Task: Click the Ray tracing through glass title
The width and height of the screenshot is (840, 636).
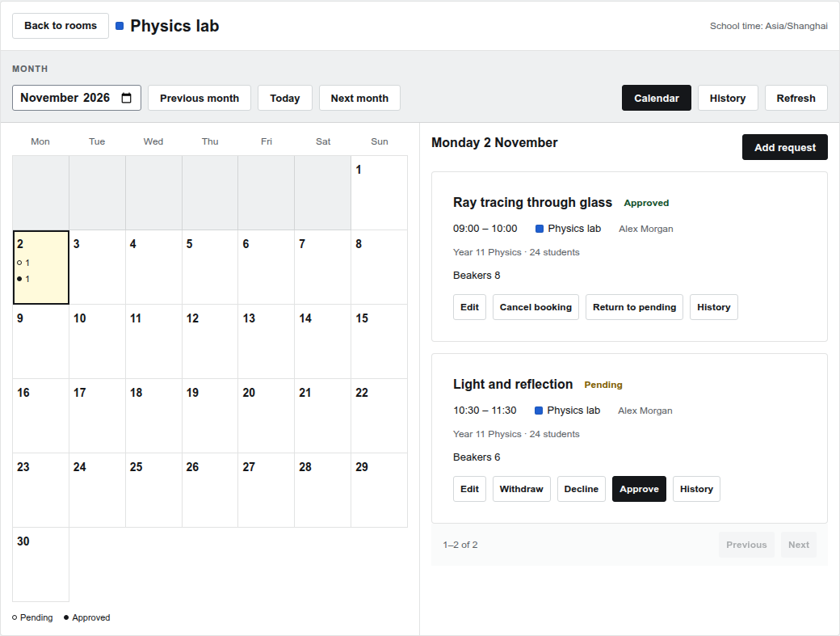Action: [x=532, y=203]
